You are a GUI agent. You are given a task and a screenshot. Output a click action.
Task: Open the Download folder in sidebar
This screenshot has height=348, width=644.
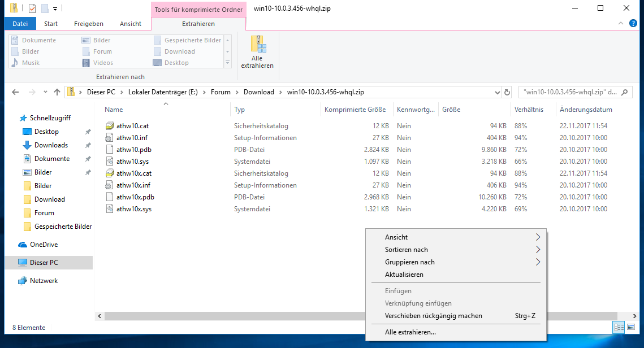coord(49,199)
